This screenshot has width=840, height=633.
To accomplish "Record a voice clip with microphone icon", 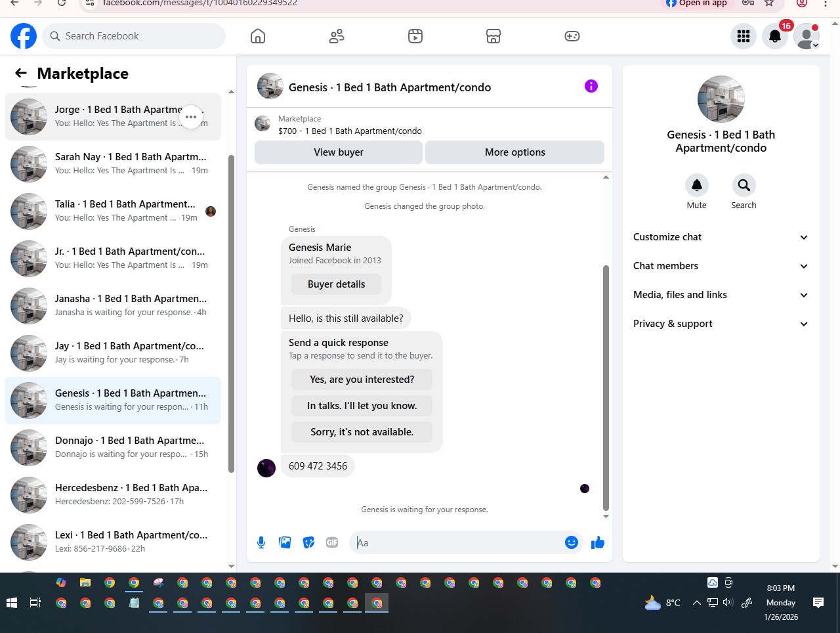I will coord(261,542).
